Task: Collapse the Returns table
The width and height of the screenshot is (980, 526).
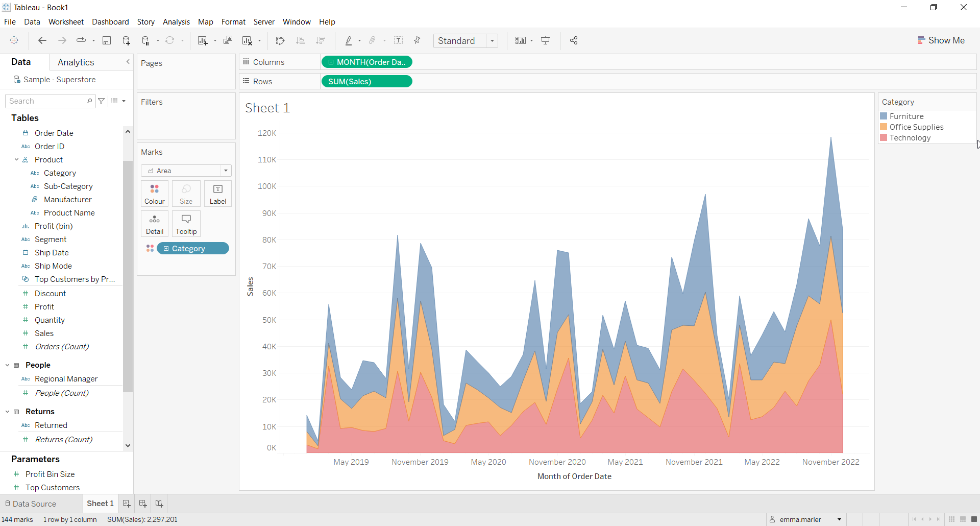Action: click(7, 411)
